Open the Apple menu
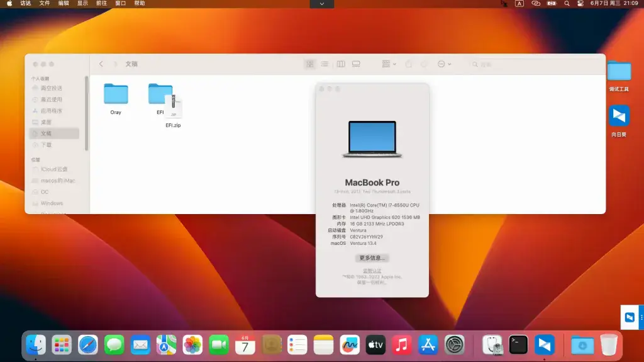Screen dimensions: 644x362 click(x=9, y=3)
